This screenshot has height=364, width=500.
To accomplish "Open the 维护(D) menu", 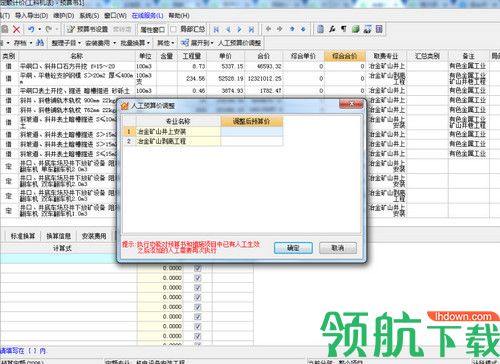I will pos(64,15).
